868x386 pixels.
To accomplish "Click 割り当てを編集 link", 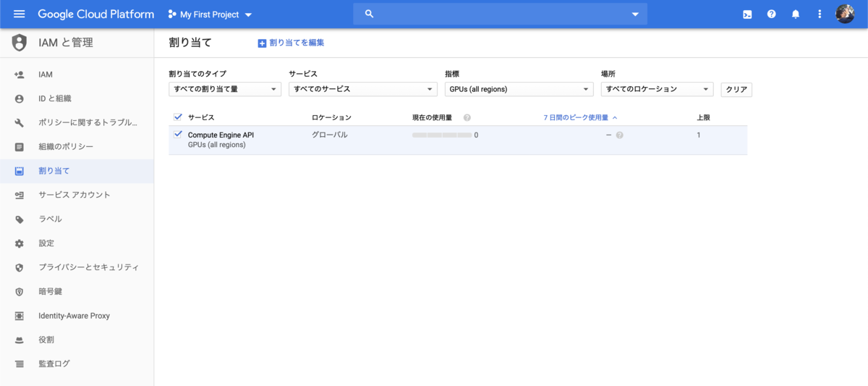I will click(297, 43).
